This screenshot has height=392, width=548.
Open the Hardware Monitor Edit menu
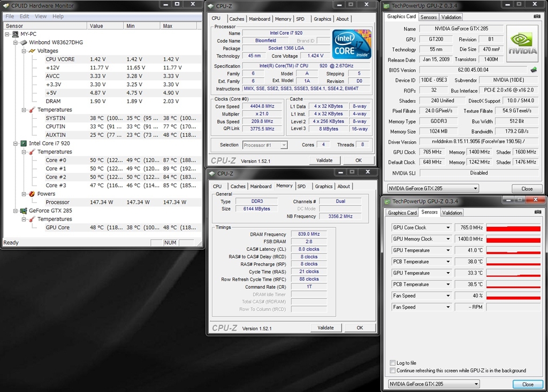tap(25, 16)
